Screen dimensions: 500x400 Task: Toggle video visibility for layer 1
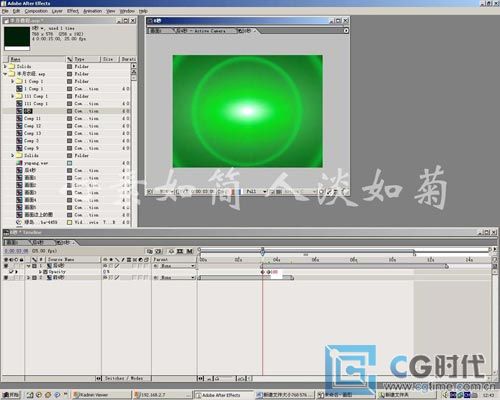point(6,266)
